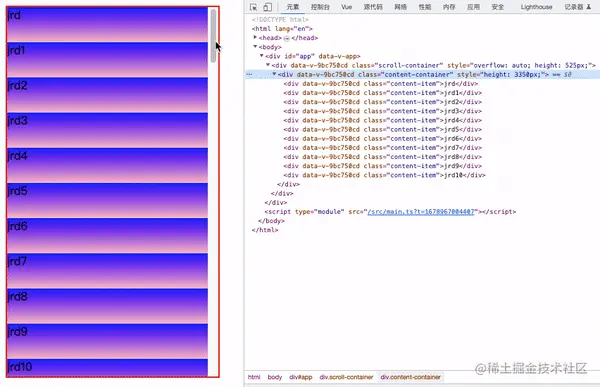
Task: Switch to the Sources (源代码) tab
Action: 373,7
